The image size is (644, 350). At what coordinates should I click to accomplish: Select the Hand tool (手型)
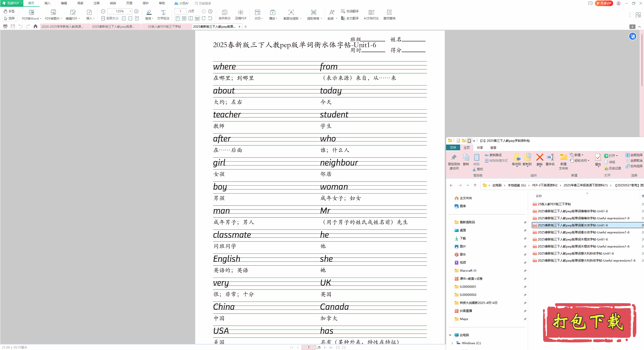(9, 11)
